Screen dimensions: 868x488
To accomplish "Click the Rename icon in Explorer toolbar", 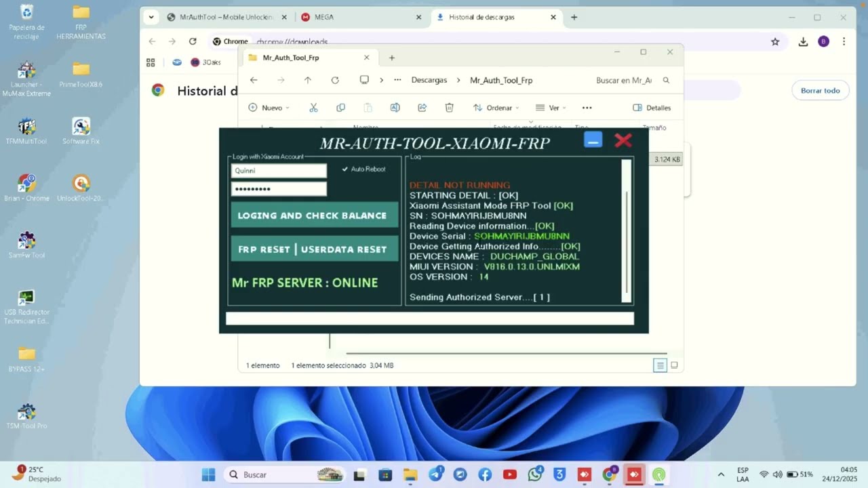I will point(395,108).
